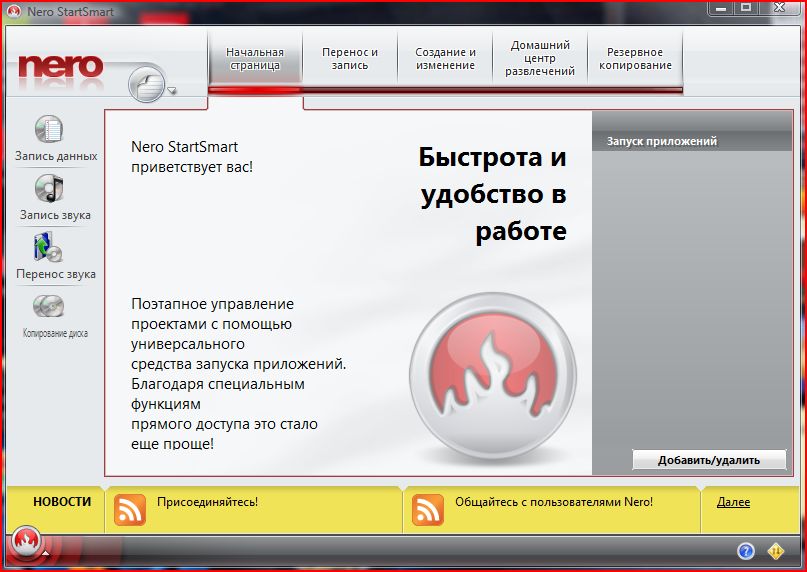
Task: Open the Резервное копирование tab
Action: pos(635,59)
